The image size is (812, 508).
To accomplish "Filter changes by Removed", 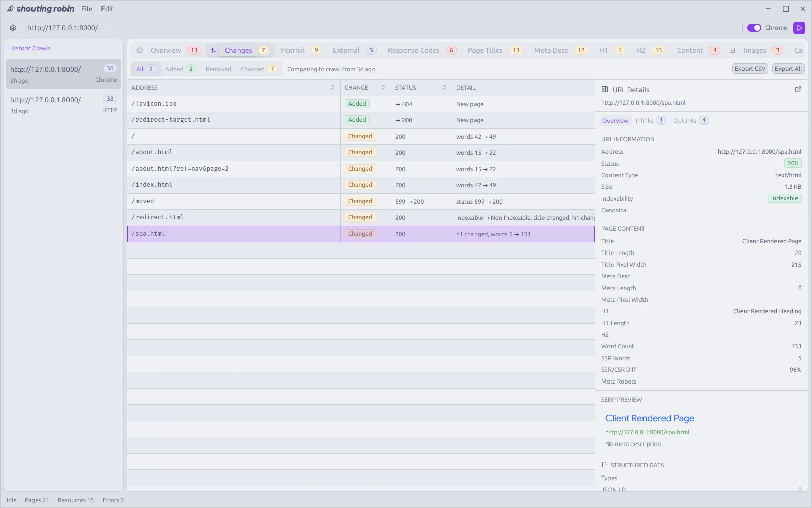I will [x=218, y=69].
